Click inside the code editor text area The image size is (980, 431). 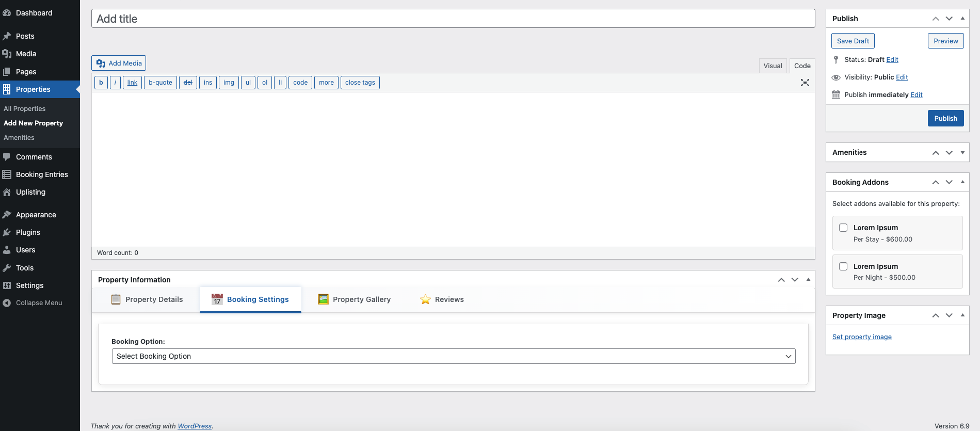click(453, 169)
